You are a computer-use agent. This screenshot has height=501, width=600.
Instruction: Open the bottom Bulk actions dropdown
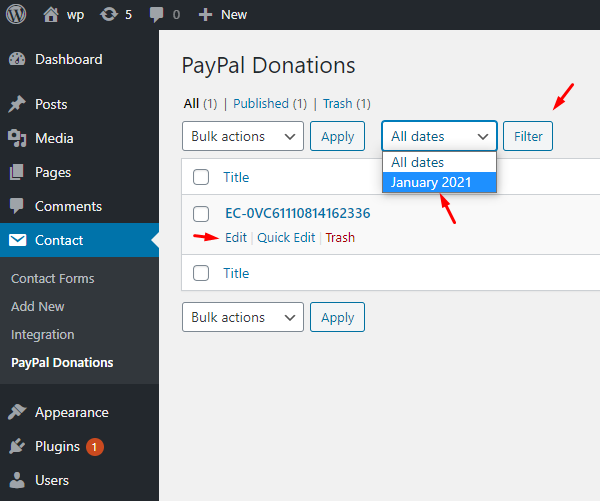[243, 317]
